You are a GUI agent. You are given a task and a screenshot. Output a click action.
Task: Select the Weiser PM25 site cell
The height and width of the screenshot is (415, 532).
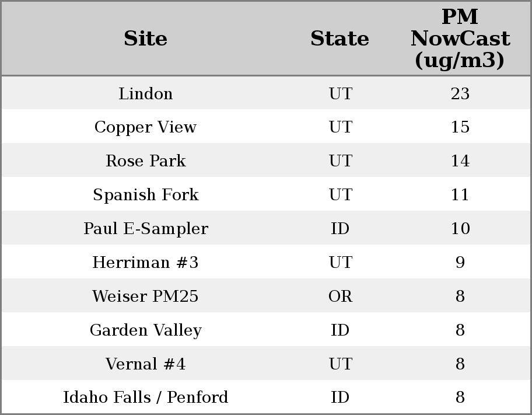(145, 297)
